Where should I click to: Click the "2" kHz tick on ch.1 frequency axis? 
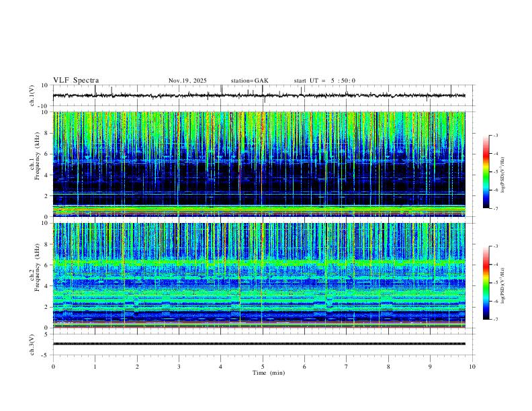click(46, 195)
